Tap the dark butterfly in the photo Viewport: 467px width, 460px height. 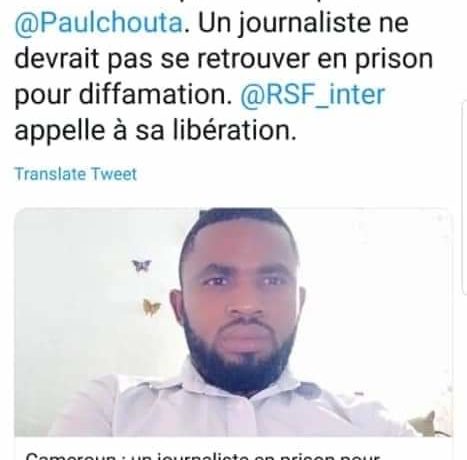(x=142, y=265)
